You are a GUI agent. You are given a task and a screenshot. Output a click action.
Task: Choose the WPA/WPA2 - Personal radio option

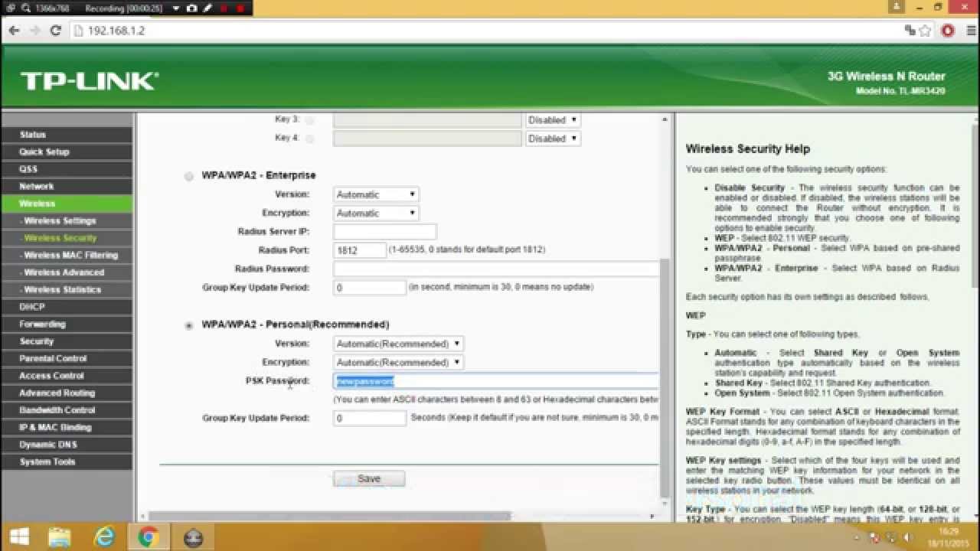(x=188, y=325)
